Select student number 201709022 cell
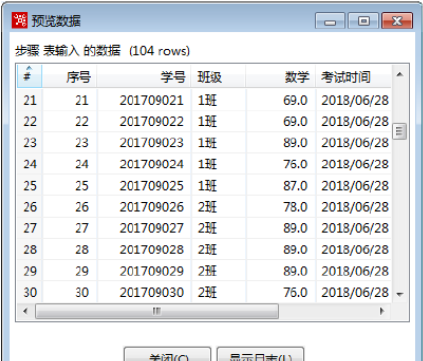Image resolution: width=423 pixels, height=361 pixels. coord(144,122)
